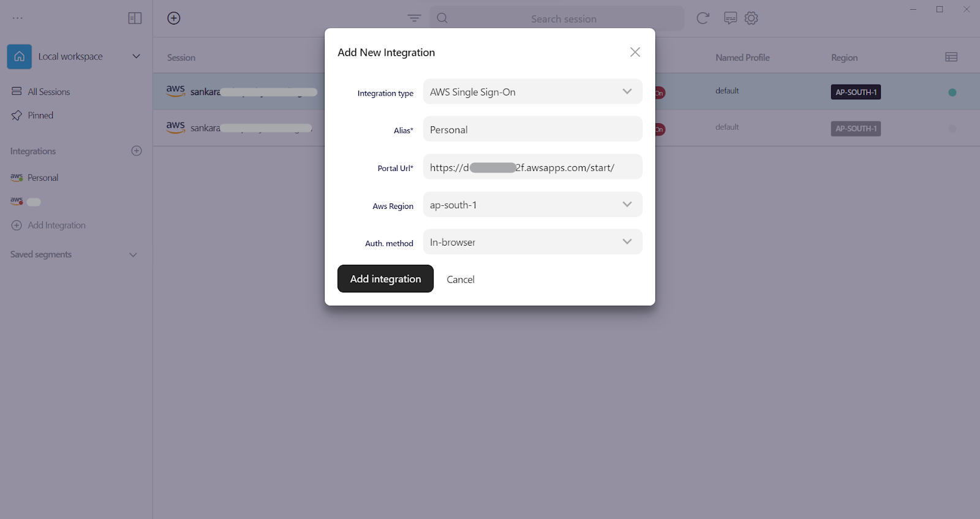Click the magnifier icon in search bar
980x519 pixels.
(442, 18)
